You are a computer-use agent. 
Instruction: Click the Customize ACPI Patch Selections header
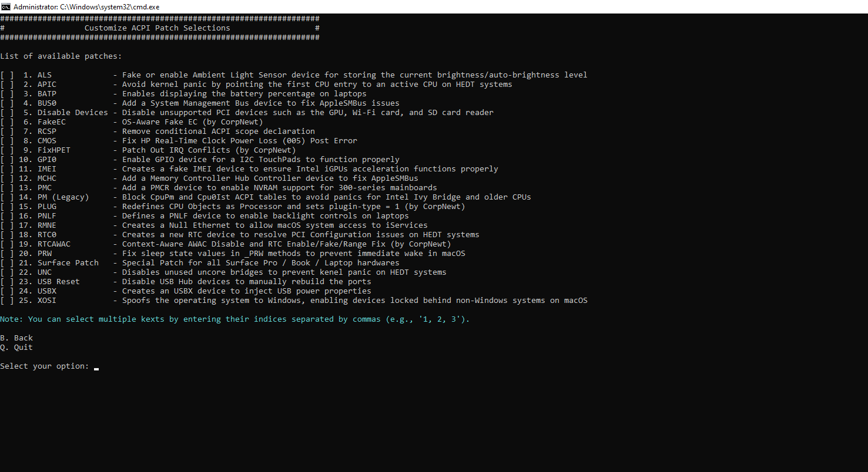click(x=157, y=28)
